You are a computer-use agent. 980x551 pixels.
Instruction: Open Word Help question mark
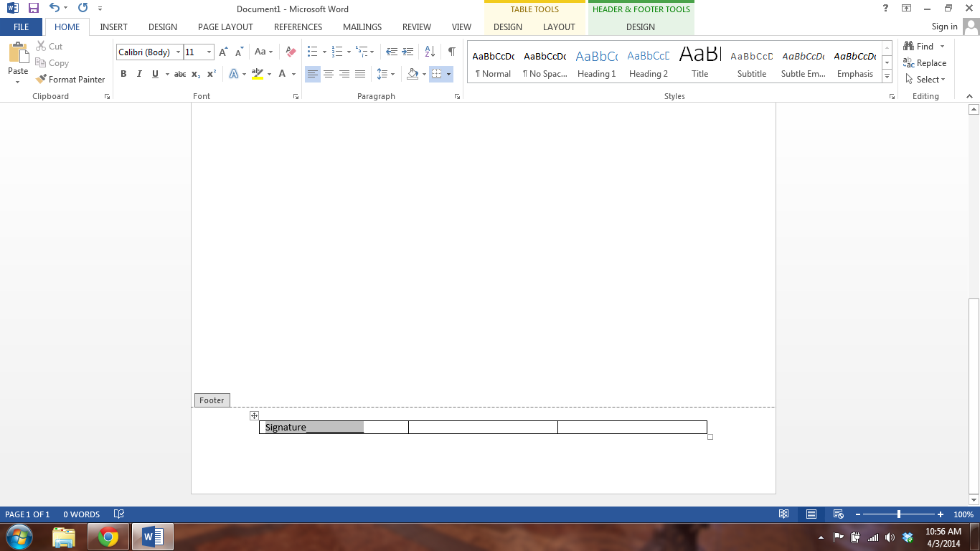pos(886,8)
